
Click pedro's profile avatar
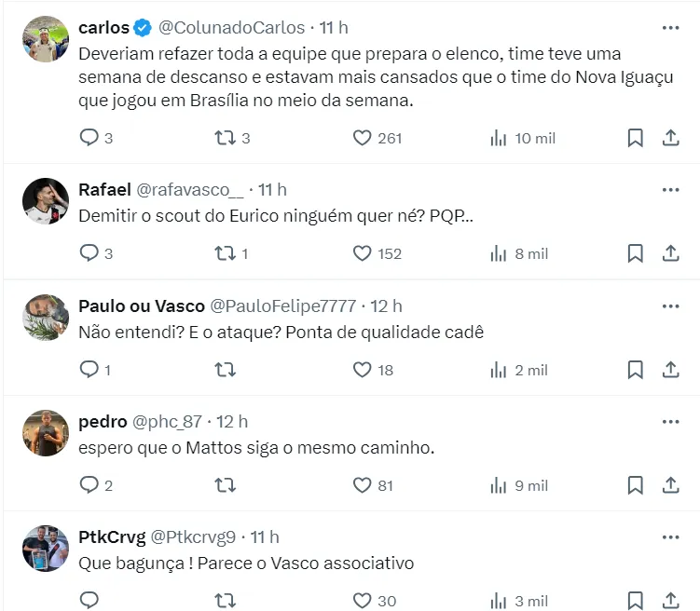46,433
